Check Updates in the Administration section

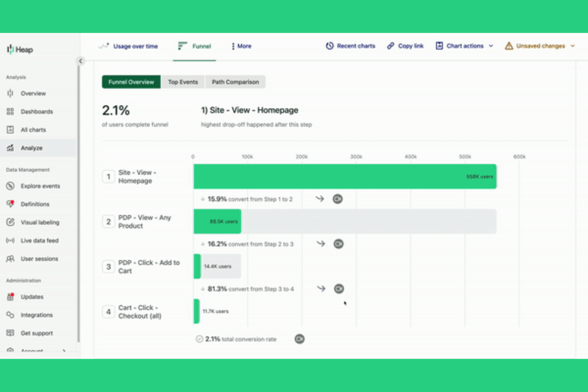coord(32,297)
